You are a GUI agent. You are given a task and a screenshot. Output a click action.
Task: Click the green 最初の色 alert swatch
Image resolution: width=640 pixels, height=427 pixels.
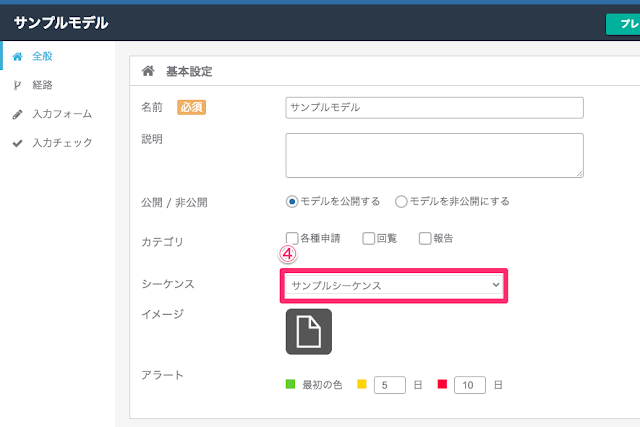tap(290, 384)
